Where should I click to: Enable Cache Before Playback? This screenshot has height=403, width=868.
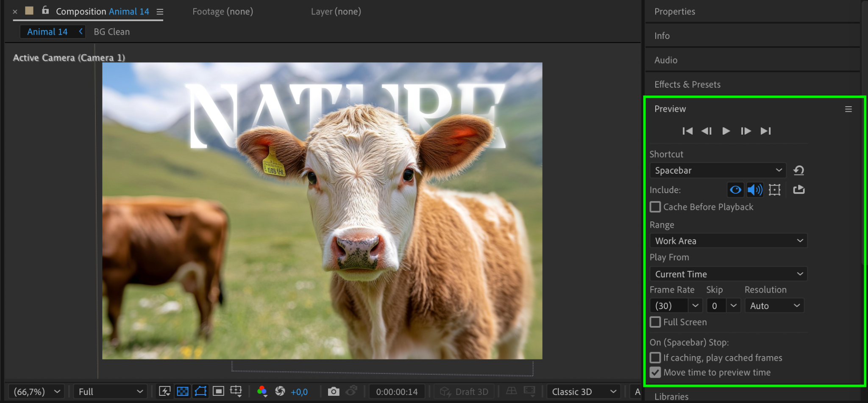[x=655, y=207]
